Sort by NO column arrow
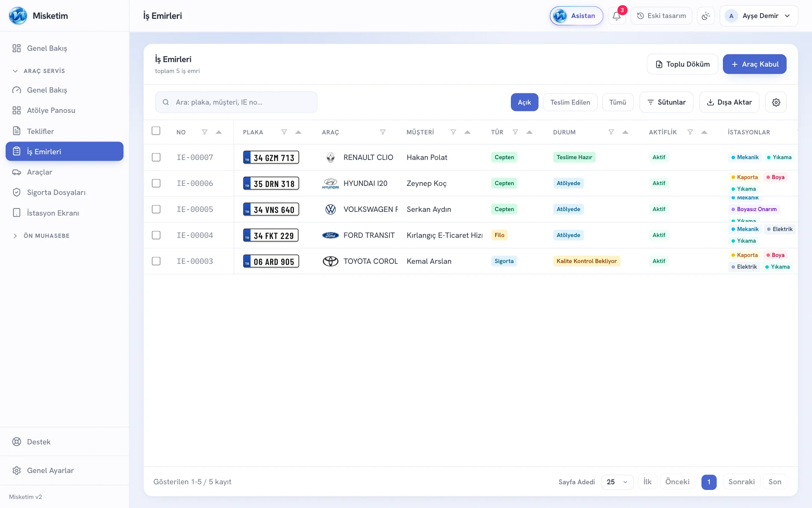 click(x=218, y=132)
